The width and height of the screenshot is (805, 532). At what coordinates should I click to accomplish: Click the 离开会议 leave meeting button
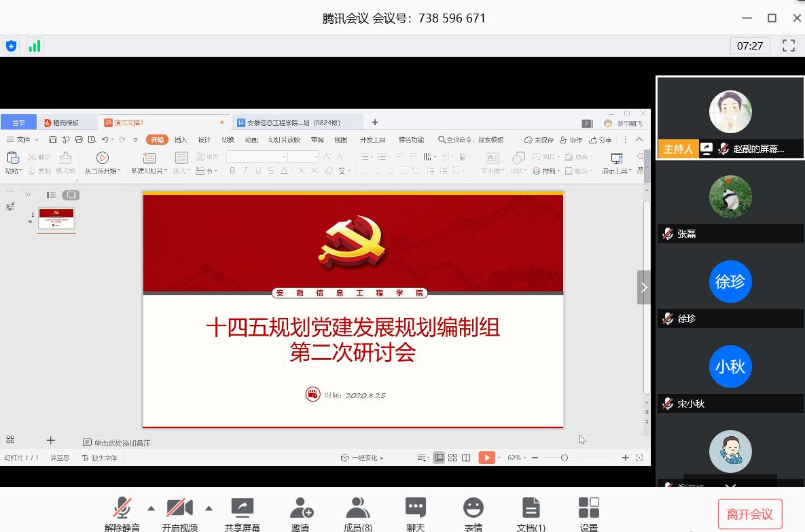pyautogui.click(x=750, y=514)
